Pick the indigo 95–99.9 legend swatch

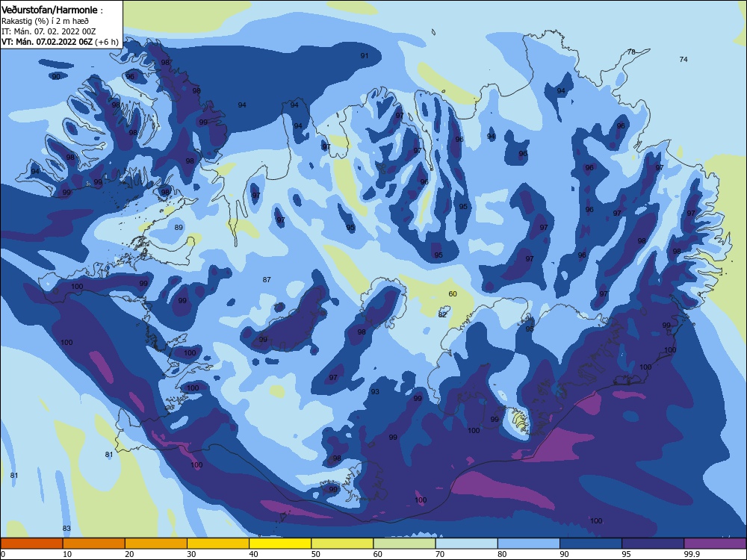653,544
